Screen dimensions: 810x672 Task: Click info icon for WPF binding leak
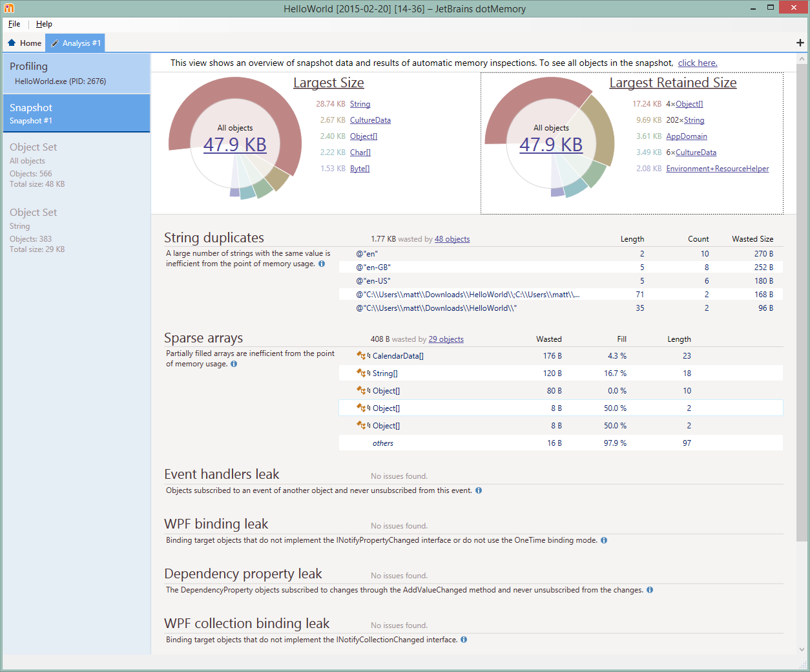tap(604, 540)
